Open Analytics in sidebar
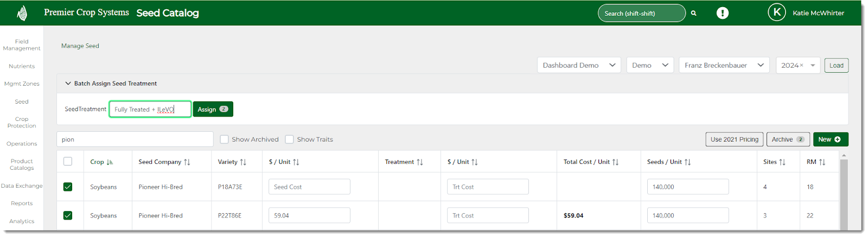The height and width of the screenshot is (237, 868). [x=22, y=221]
